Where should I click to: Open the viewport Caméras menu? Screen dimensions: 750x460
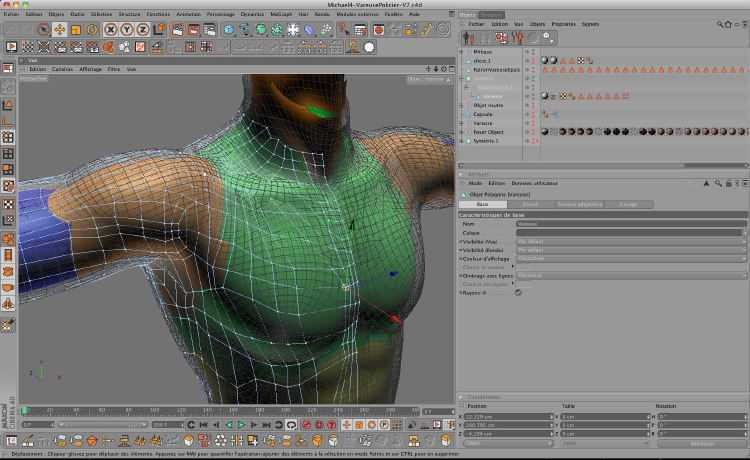62,69
